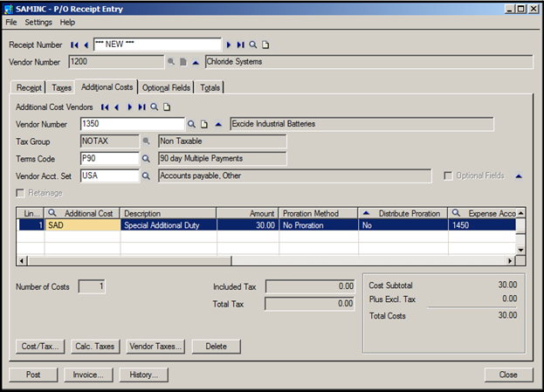Viewport: 544px width, 392px height.
Task: Click zoom arrow beside Optional Fields checkbox
Action: click(519, 176)
